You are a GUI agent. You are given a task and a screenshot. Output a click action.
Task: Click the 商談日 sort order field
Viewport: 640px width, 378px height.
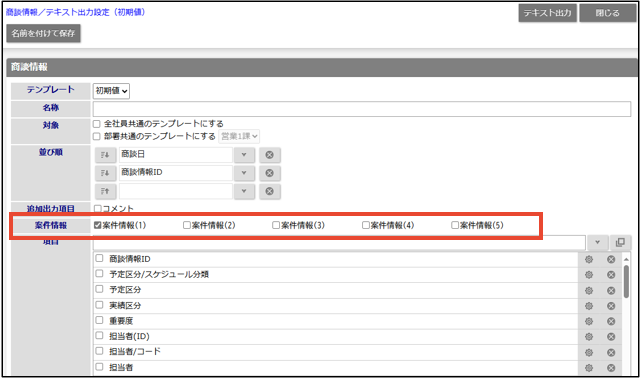click(x=176, y=155)
